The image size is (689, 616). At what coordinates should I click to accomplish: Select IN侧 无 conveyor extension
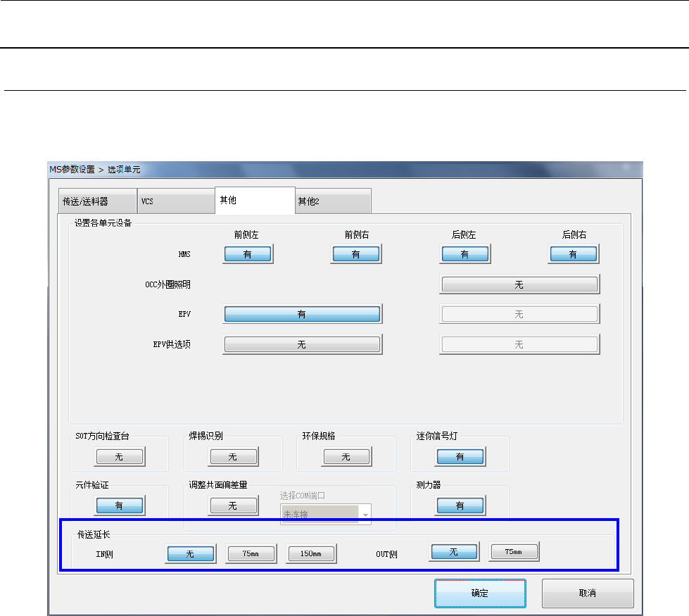click(x=191, y=553)
